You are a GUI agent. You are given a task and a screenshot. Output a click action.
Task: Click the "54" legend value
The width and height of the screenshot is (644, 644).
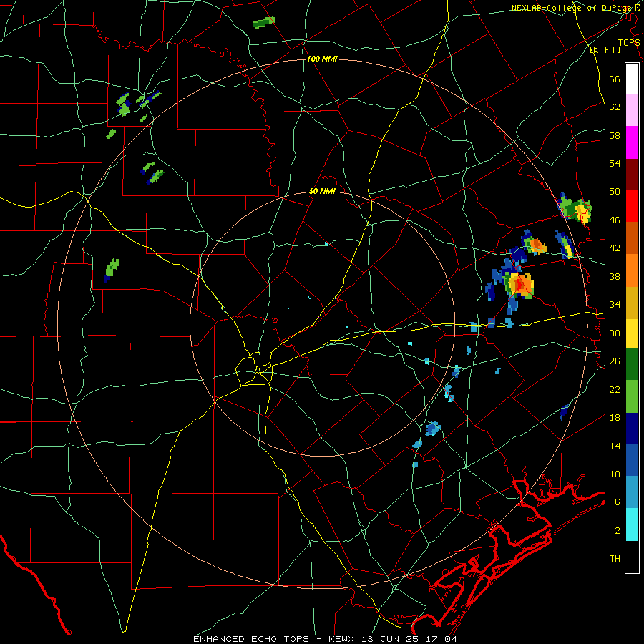point(615,164)
